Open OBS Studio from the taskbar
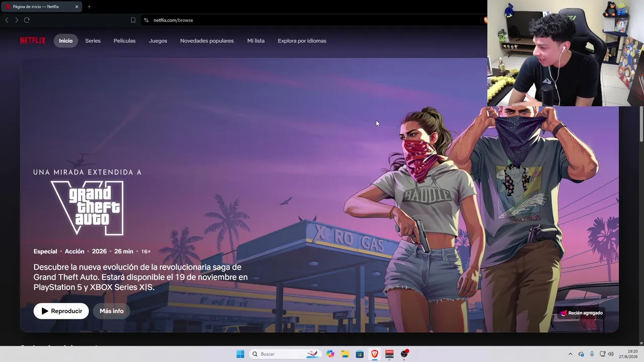 click(x=404, y=354)
